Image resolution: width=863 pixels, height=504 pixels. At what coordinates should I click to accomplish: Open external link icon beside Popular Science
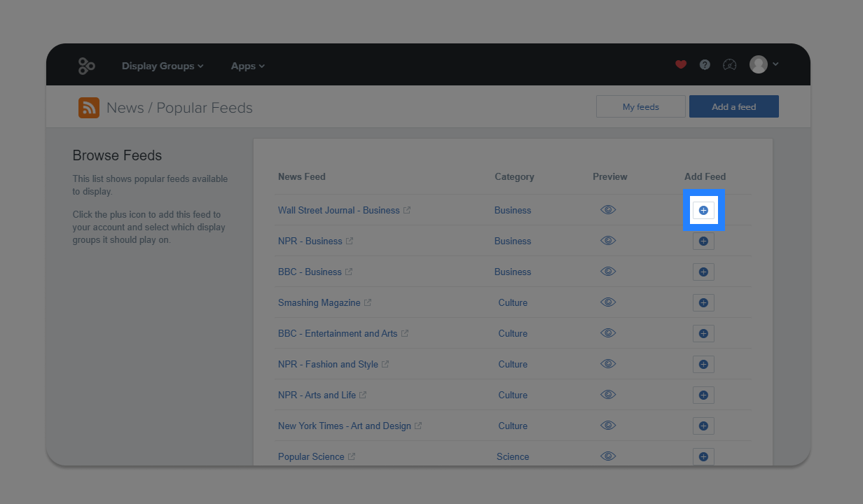tap(352, 456)
